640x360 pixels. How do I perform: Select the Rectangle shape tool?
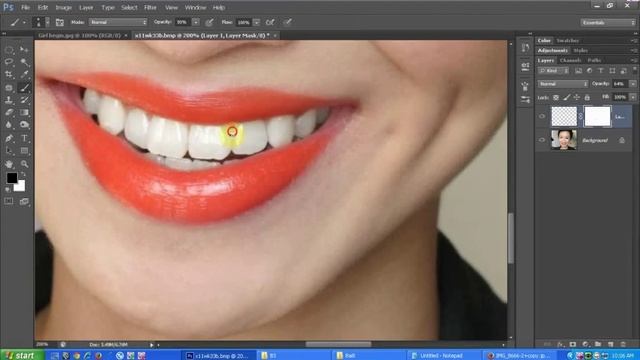pos(24,151)
